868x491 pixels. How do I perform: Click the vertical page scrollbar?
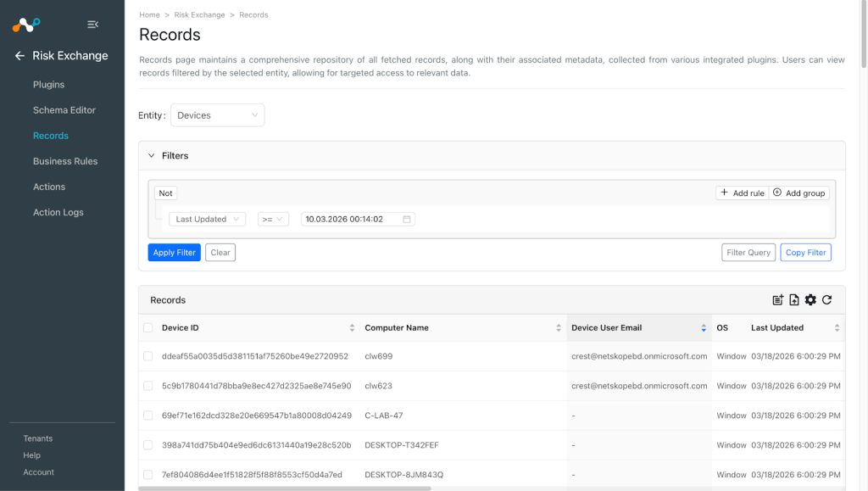tap(864, 34)
